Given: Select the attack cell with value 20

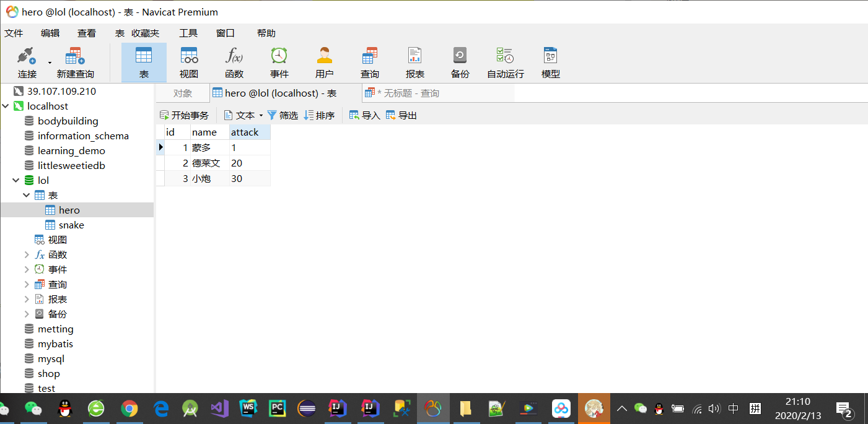Looking at the screenshot, I should pos(250,163).
